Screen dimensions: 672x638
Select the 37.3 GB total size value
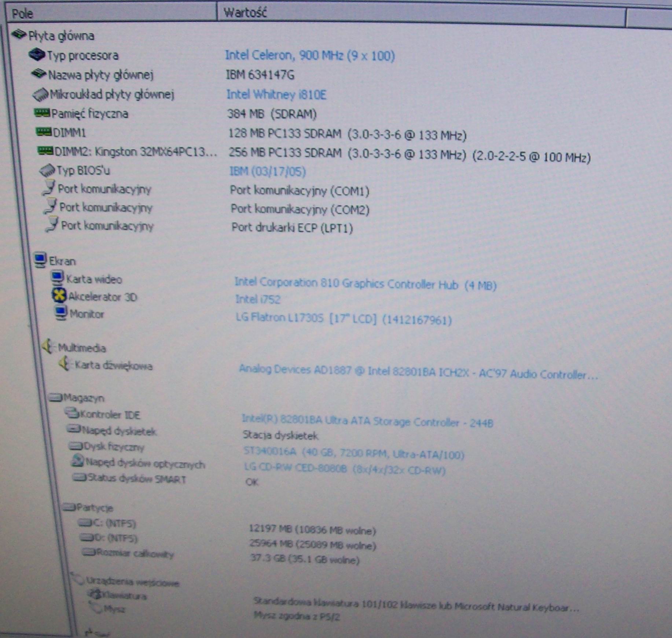pos(305,559)
